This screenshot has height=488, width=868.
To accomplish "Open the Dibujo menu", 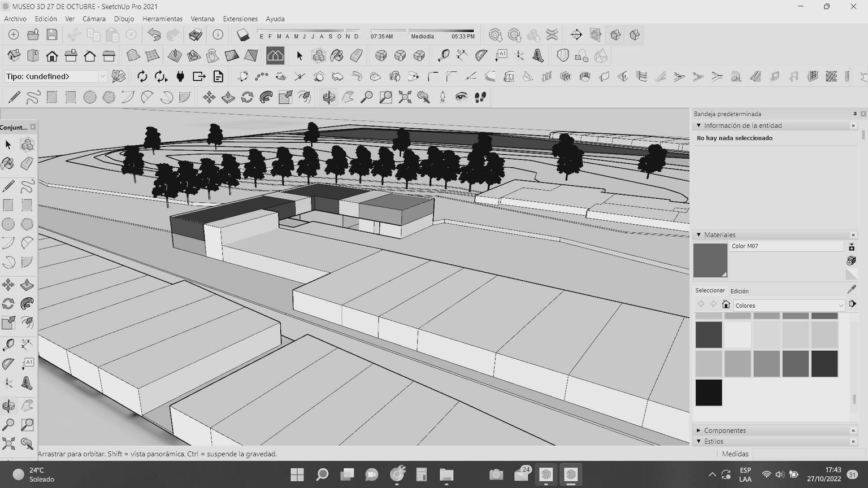I will pos(124,19).
